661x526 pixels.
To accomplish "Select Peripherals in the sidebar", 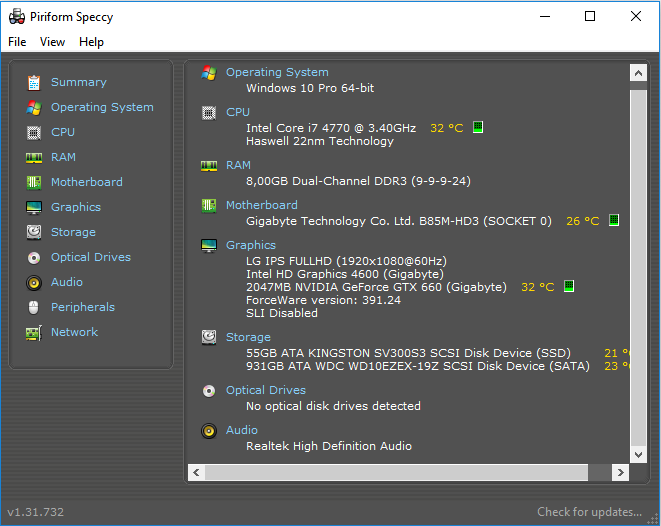I will click(x=83, y=307).
